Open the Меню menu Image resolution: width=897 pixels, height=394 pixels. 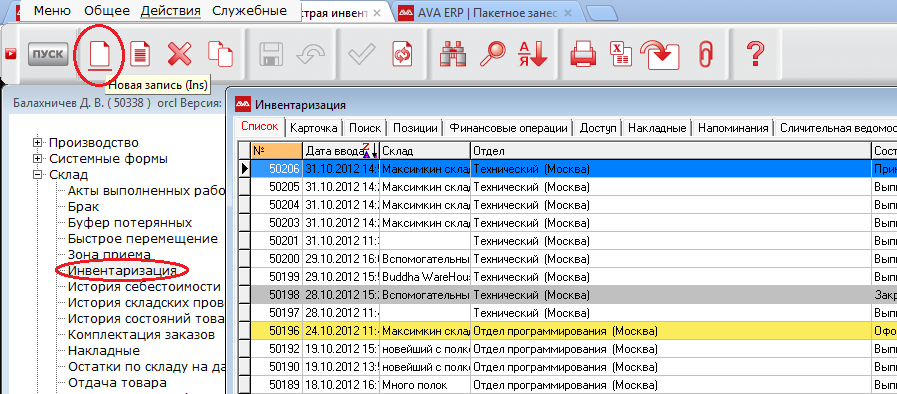tap(52, 10)
